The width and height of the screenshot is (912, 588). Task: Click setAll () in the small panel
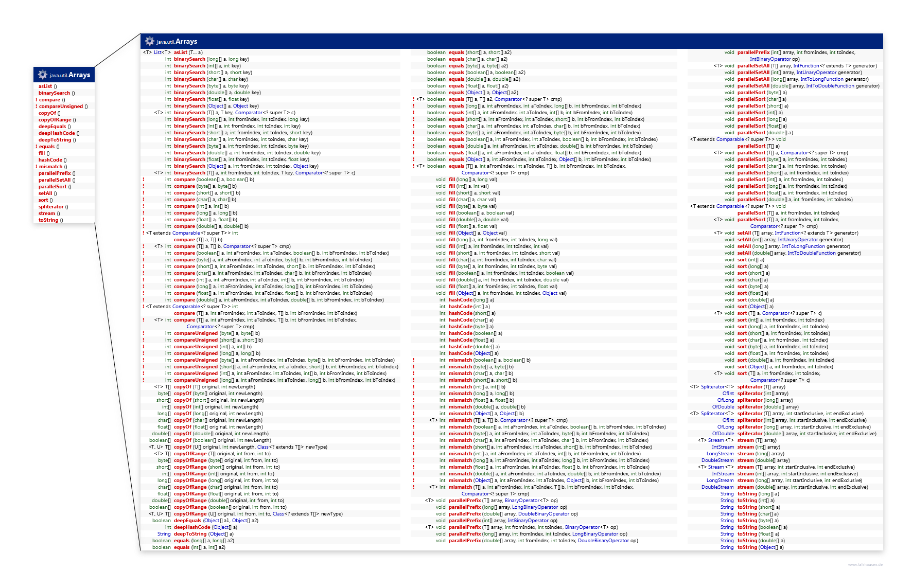tap(48, 193)
